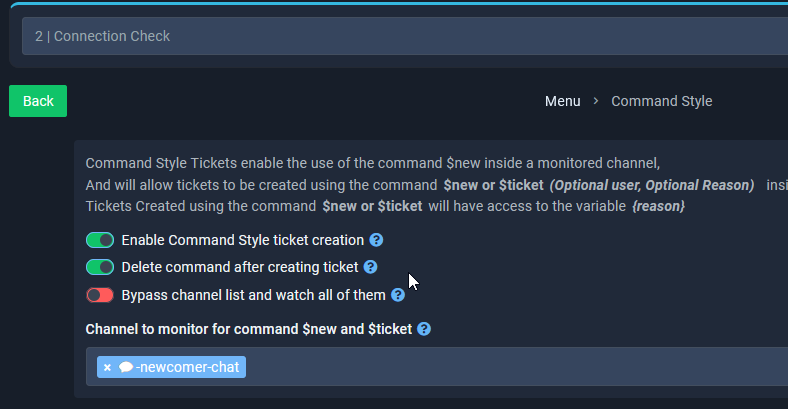Open help for Enable Command Style ticket creation
788x409 pixels.
coord(376,240)
